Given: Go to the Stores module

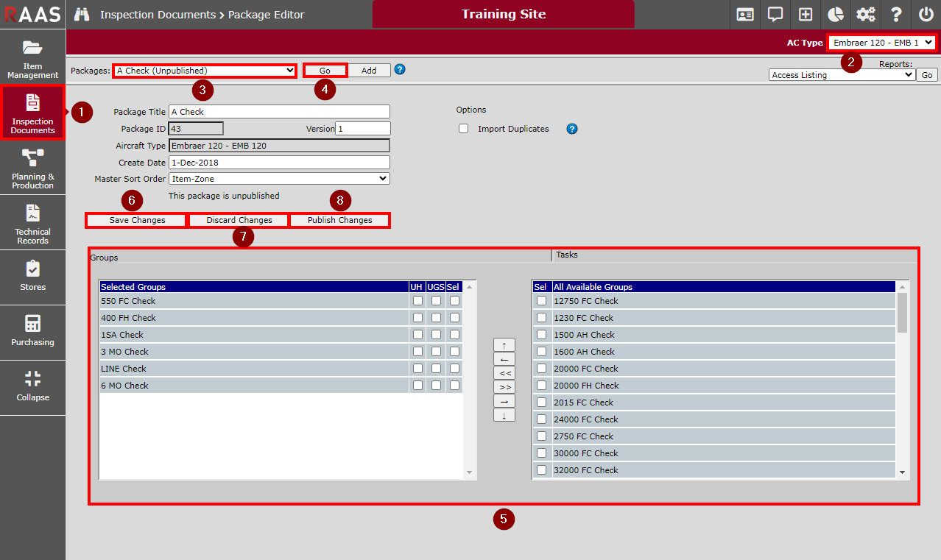Looking at the screenshot, I should tap(32, 277).
